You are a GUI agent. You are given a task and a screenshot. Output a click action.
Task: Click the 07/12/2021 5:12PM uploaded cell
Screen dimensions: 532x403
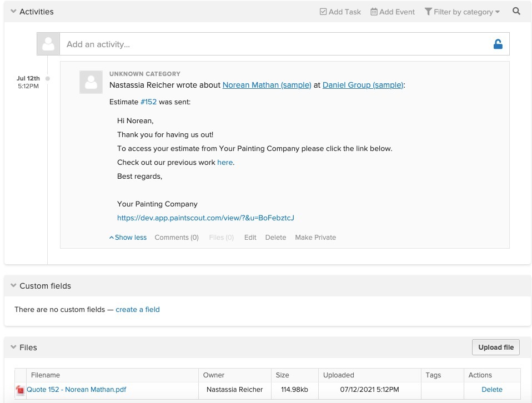tap(369, 390)
